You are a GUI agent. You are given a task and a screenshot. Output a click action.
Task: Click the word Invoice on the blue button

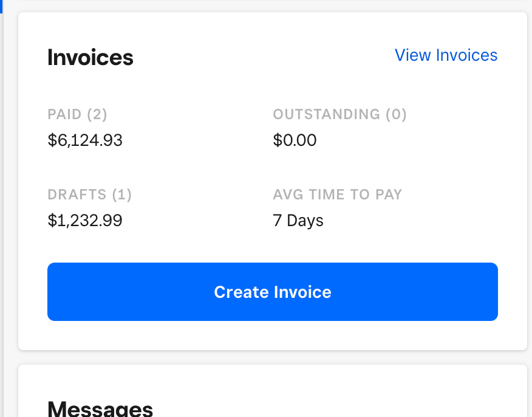(x=302, y=292)
